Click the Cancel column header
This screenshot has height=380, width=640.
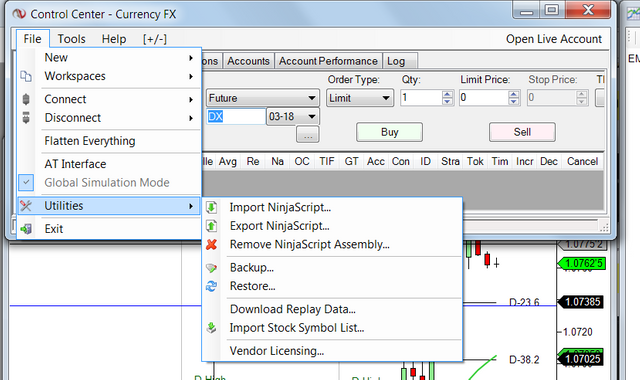pyautogui.click(x=582, y=162)
